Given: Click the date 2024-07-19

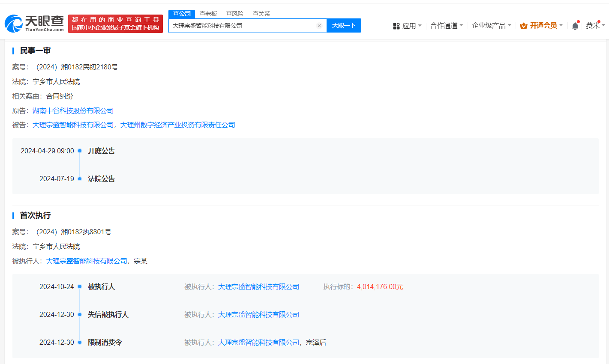Looking at the screenshot, I should (x=57, y=179).
